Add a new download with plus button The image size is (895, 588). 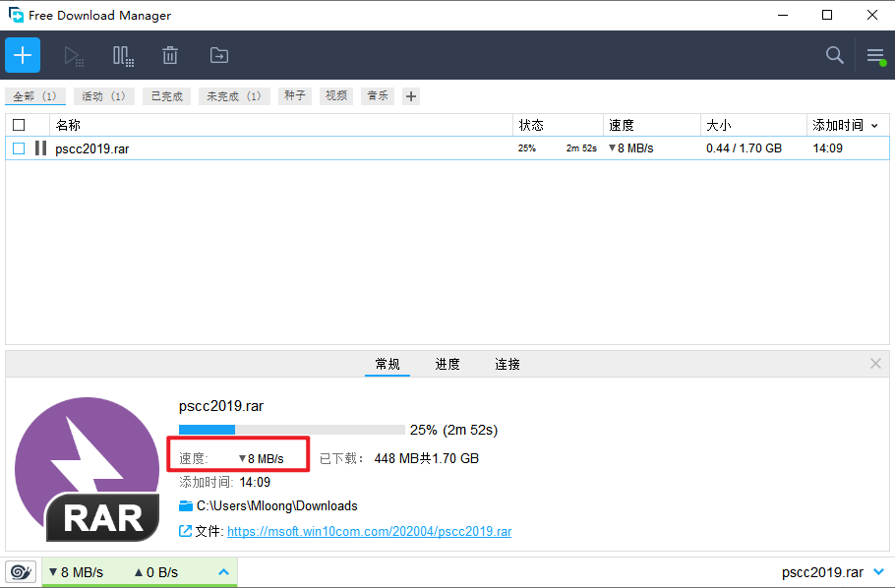23,55
